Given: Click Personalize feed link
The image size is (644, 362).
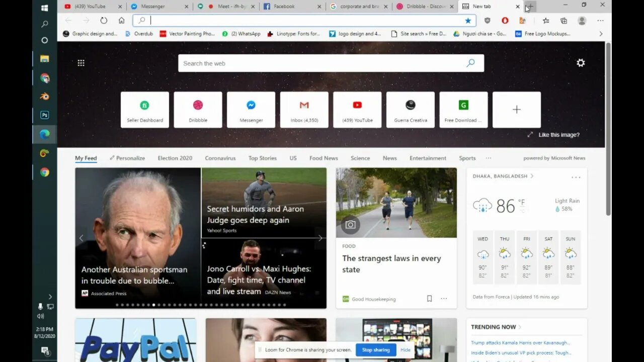Looking at the screenshot, I should (127, 158).
